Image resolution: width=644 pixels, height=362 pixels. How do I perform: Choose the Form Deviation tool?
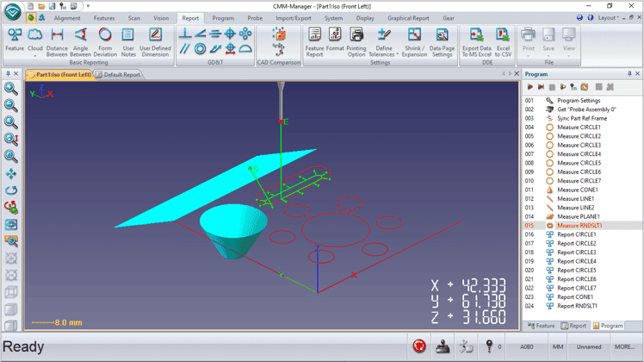(105, 42)
